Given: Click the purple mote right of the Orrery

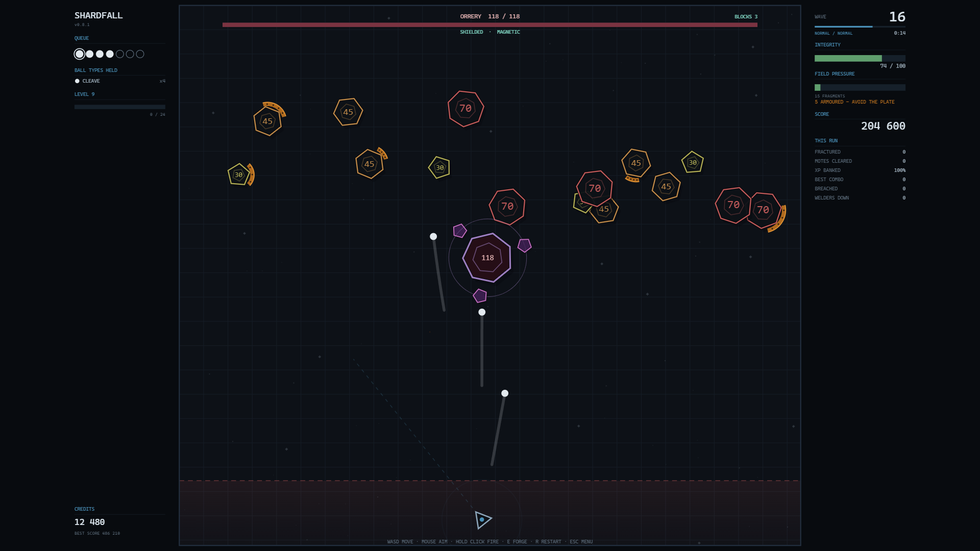Looking at the screenshot, I should pyautogui.click(x=524, y=245).
